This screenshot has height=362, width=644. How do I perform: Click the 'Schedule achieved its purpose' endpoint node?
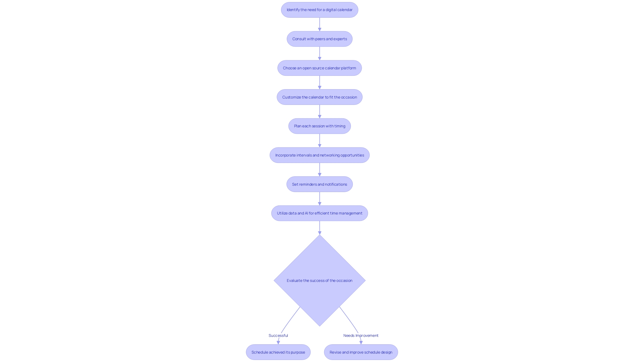tap(278, 352)
